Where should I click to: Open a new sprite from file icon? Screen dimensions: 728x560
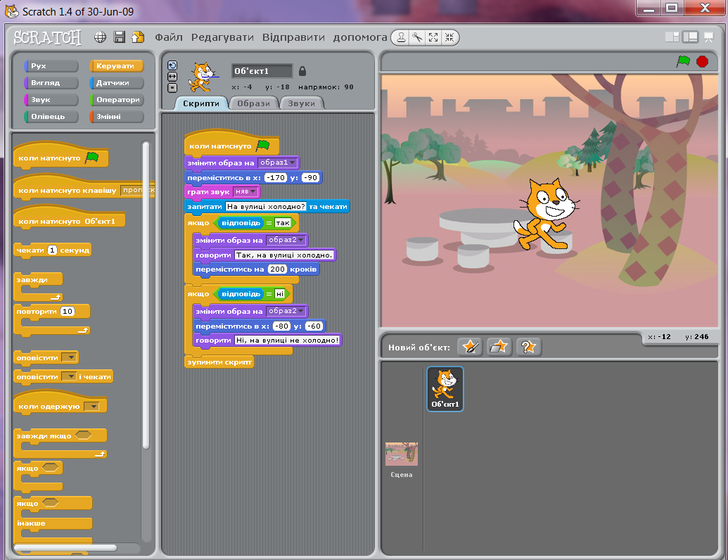[499, 347]
